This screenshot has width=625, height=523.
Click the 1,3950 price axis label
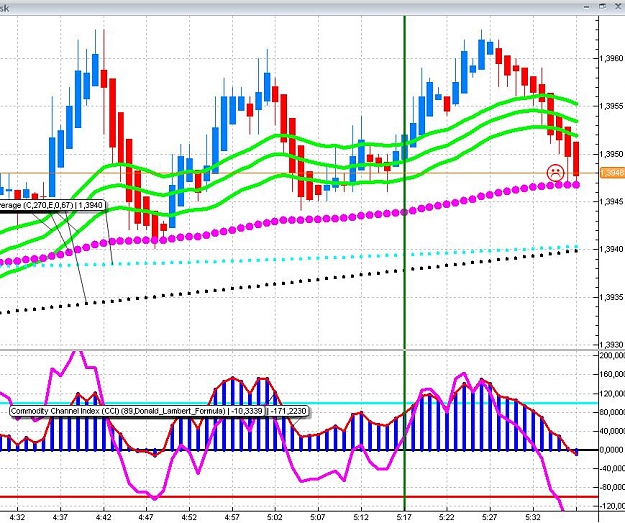click(x=611, y=154)
